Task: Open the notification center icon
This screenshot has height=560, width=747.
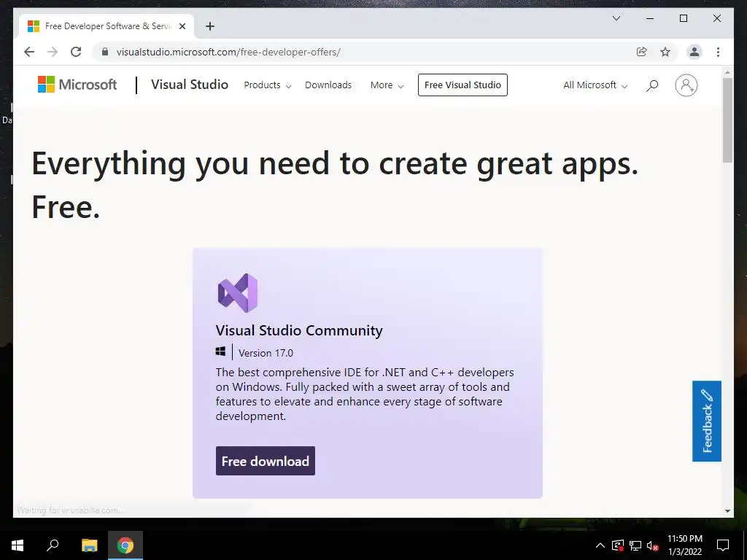Action: 723,545
